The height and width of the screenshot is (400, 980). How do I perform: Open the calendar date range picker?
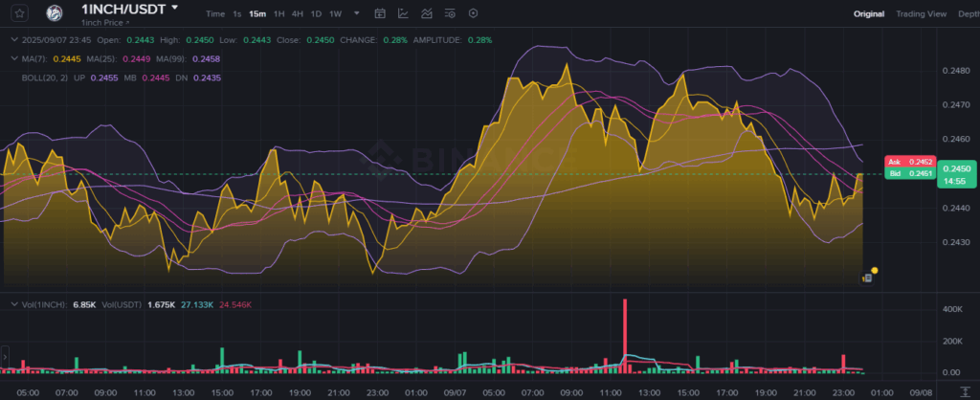[x=380, y=14]
